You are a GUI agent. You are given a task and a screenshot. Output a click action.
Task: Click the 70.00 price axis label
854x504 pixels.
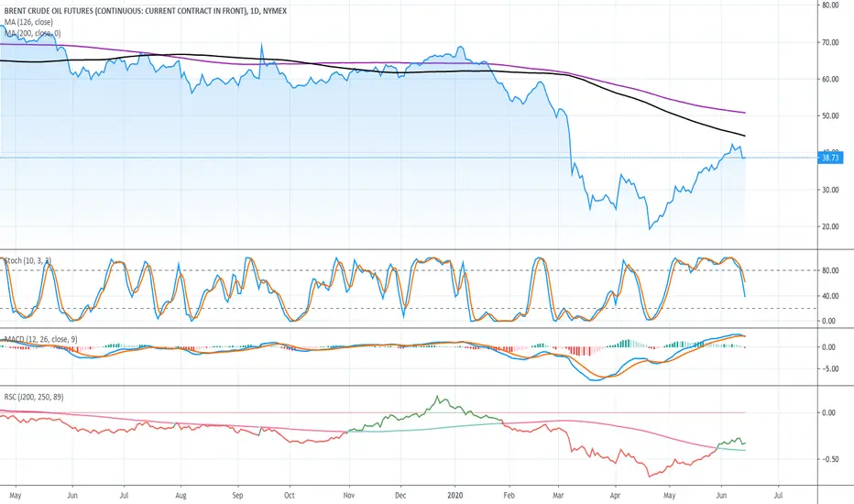point(830,42)
